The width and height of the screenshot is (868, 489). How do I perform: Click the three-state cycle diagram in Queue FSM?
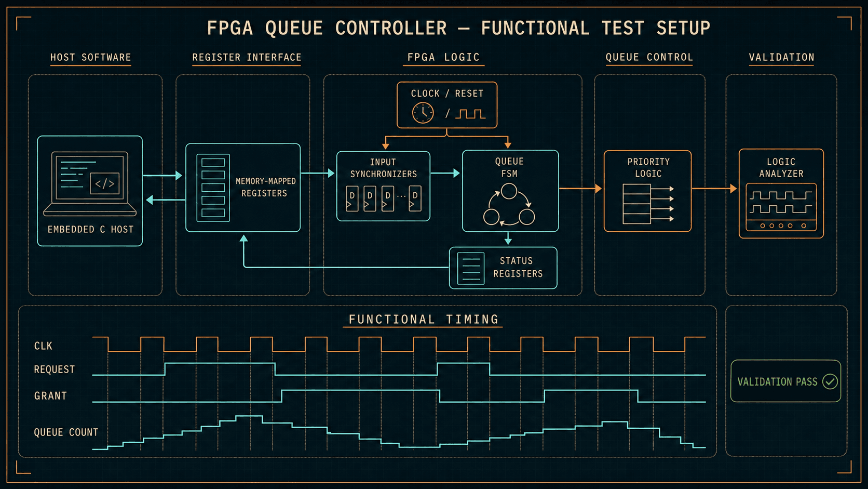point(509,205)
